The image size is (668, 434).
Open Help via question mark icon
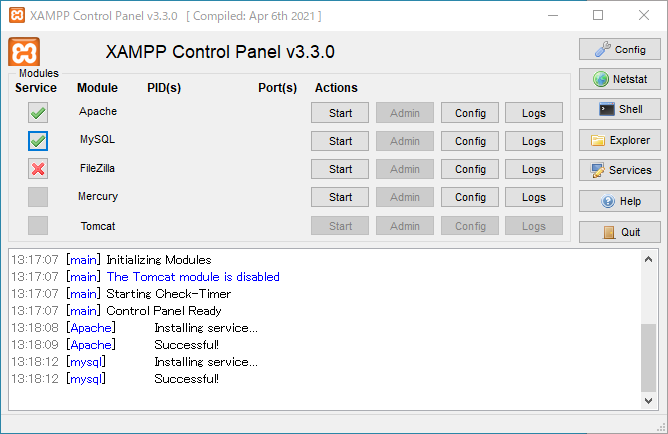click(619, 201)
